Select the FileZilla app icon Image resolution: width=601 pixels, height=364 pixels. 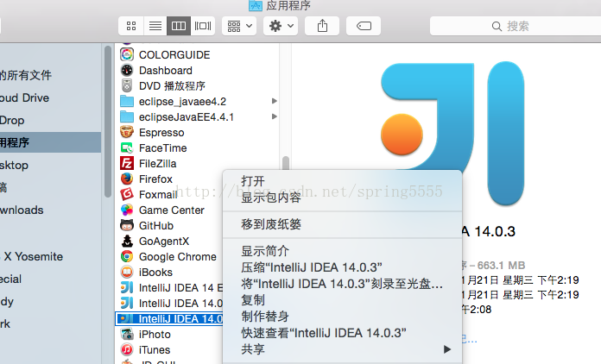[127, 163]
